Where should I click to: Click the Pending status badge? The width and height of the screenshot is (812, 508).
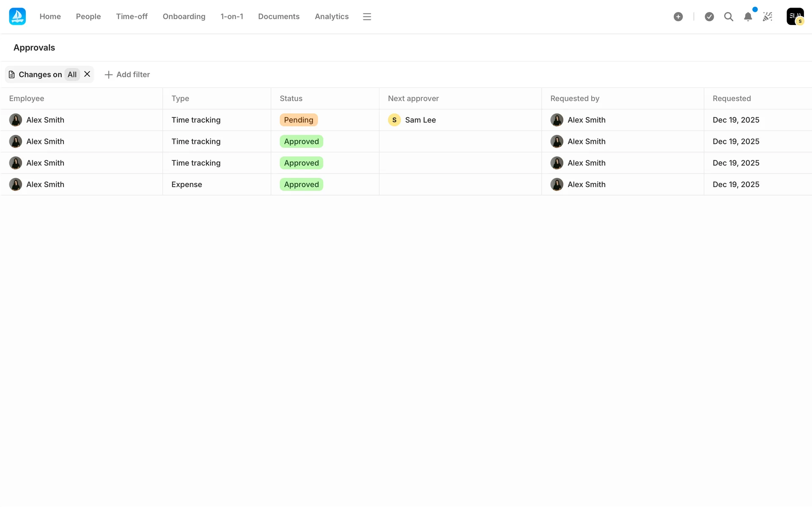point(298,120)
